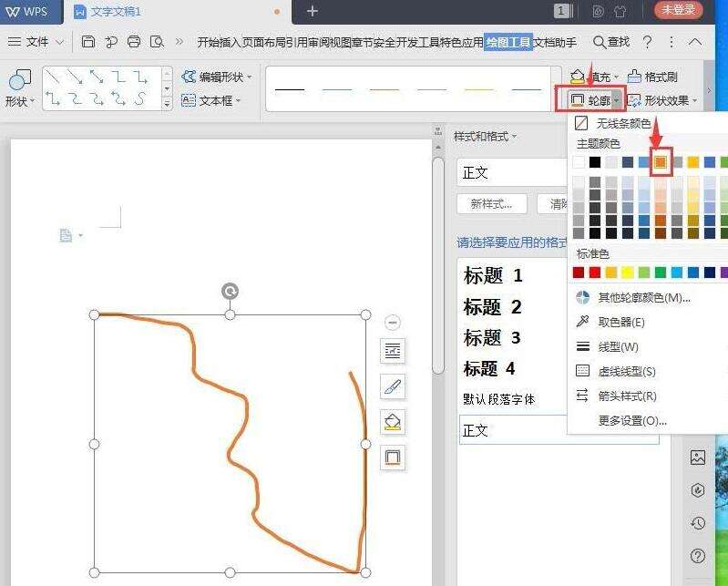Image resolution: width=728 pixels, height=586 pixels.
Task: Open 虚线线型(S) dash style submenu
Action: 616,372
